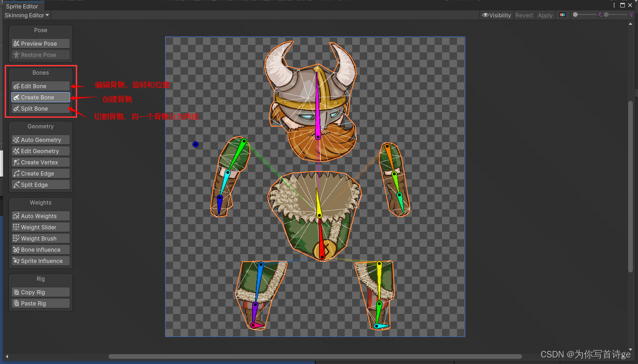The height and width of the screenshot is (364, 638).
Task: Activate the Create Bone tool
Action: pyautogui.click(x=41, y=97)
